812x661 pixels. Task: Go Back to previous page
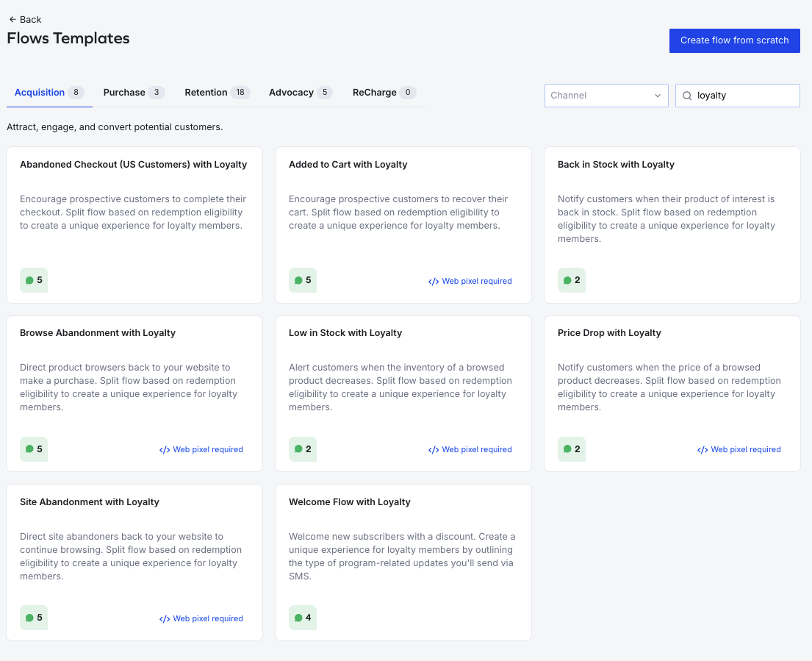pos(25,20)
